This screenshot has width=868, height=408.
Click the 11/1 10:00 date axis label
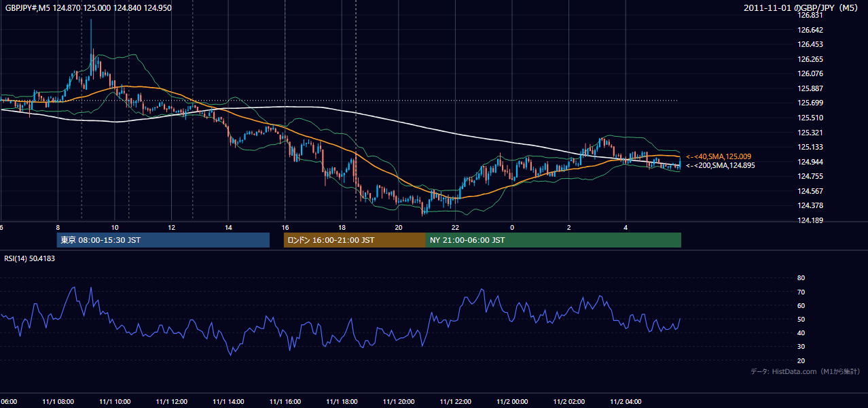115,401
